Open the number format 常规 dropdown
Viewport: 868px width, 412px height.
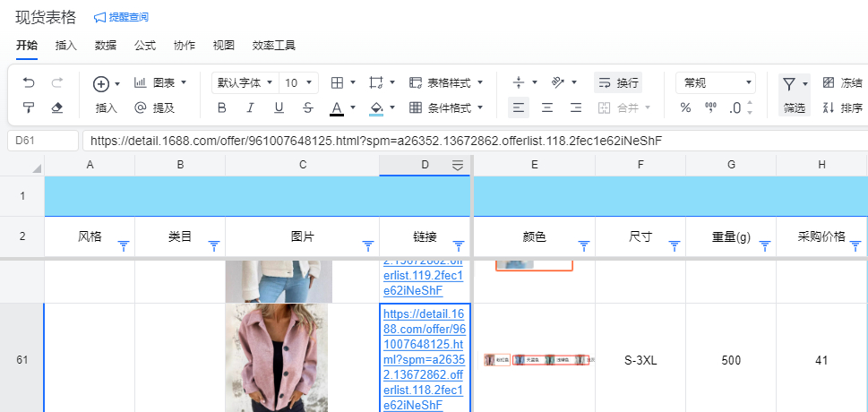(x=715, y=83)
